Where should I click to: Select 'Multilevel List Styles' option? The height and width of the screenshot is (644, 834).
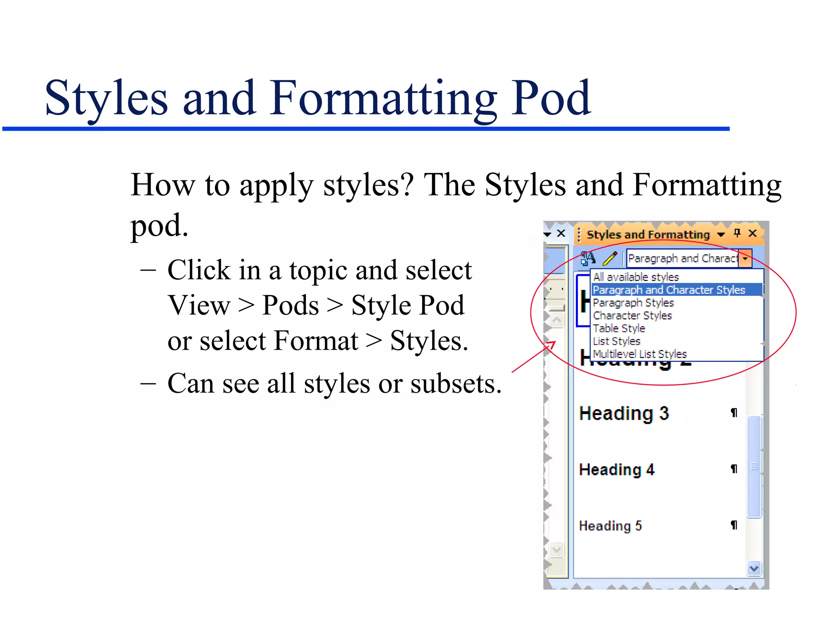tap(639, 354)
